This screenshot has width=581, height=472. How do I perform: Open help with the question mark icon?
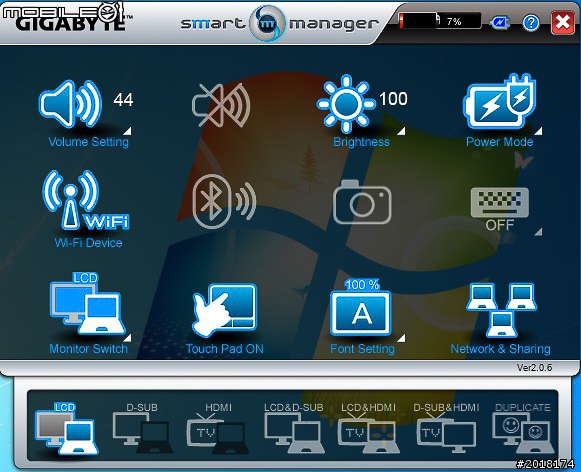[x=531, y=23]
